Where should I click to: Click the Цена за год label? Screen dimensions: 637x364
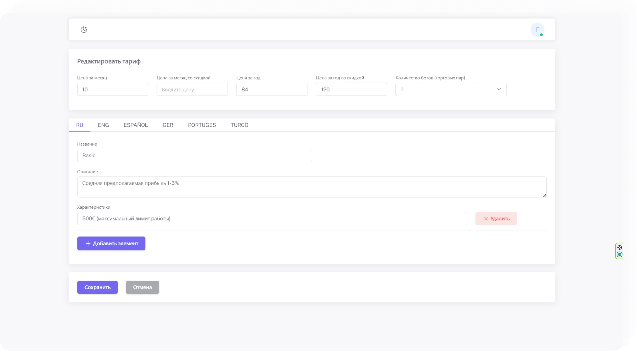click(x=248, y=78)
